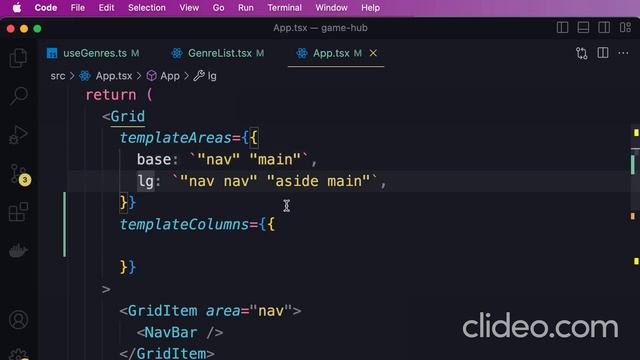Viewport: 640px width, 360px height.
Task: Click the return keyword
Action: [x=111, y=95]
